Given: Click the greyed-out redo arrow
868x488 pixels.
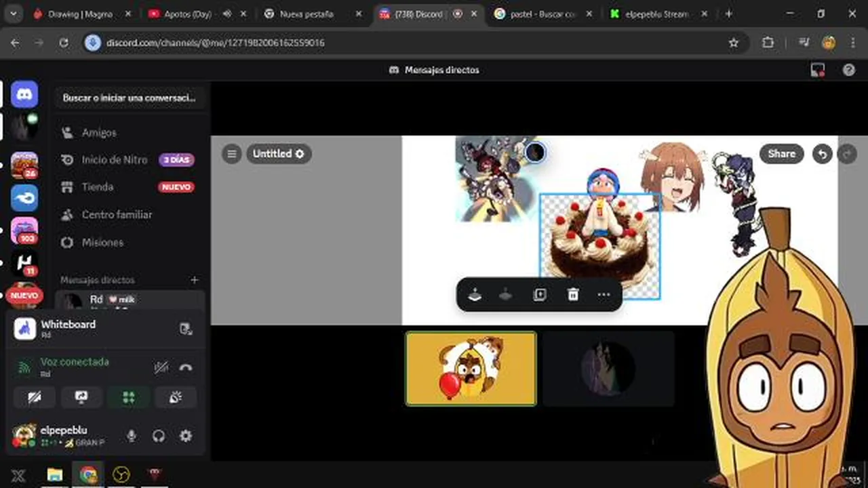Looking at the screenshot, I should tap(847, 155).
